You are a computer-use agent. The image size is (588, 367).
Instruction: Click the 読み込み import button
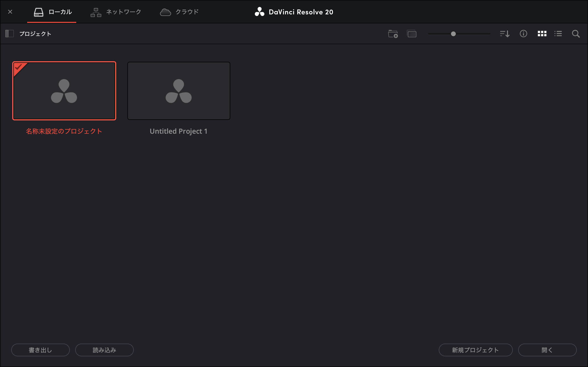click(104, 350)
